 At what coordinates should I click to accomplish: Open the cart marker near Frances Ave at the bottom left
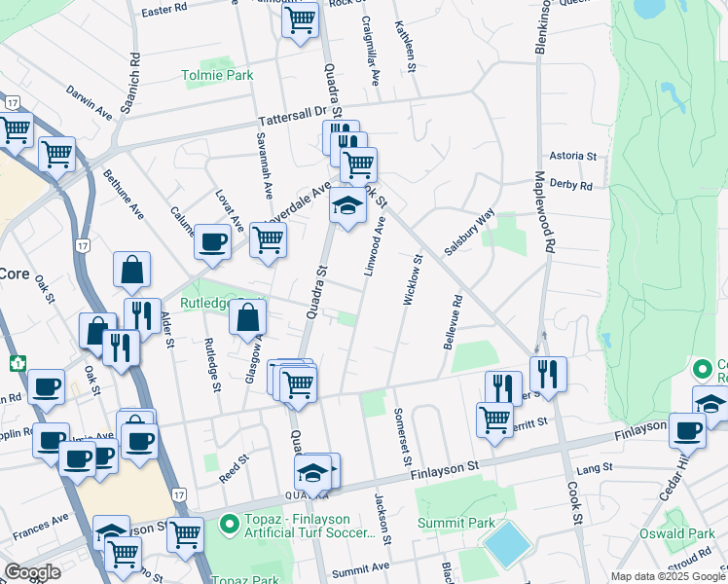click(124, 555)
